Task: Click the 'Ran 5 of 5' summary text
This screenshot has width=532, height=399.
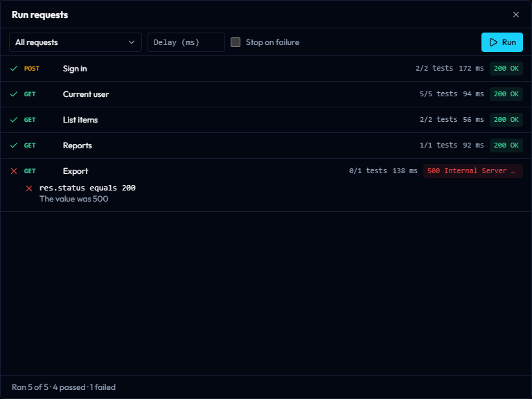Action: point(30,387)
